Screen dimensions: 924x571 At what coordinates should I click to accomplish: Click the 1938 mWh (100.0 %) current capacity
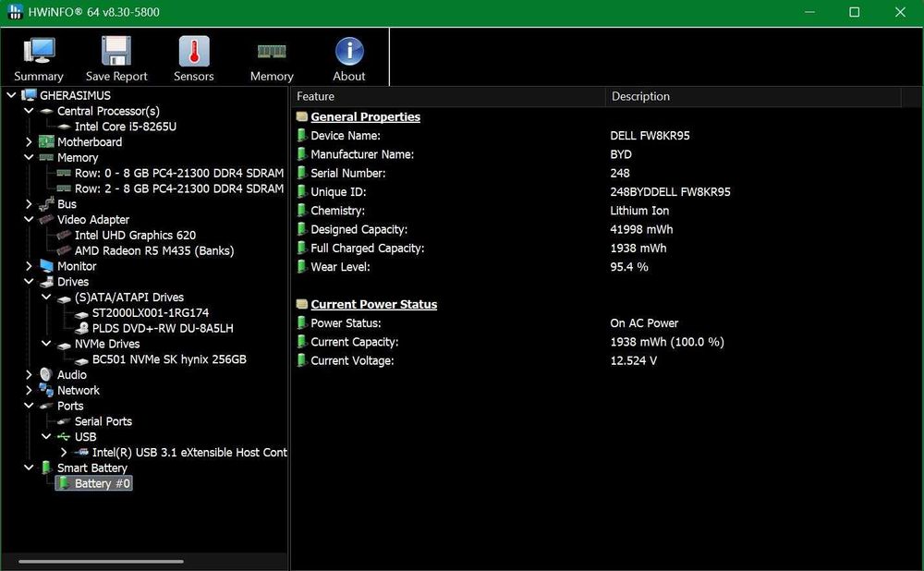(x=667, y=342)
